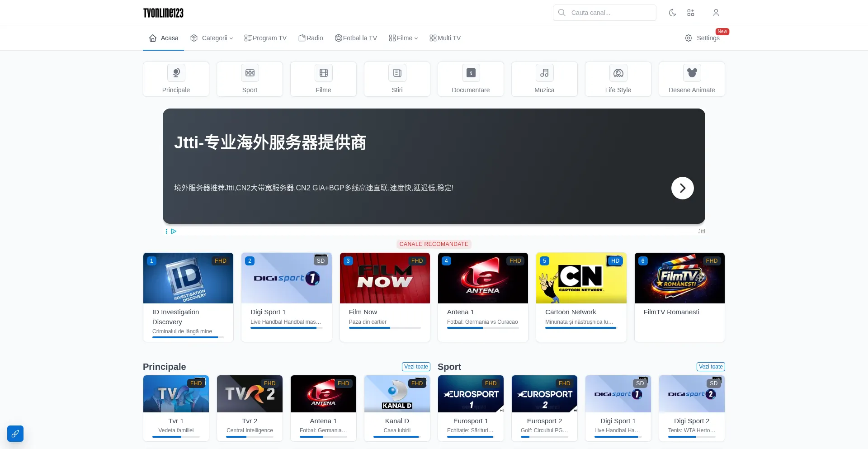Image resolution: width=868 pixels, height=449 pixels.
Task: Expand the Categorii dropdown
Action: pos(212,38)
